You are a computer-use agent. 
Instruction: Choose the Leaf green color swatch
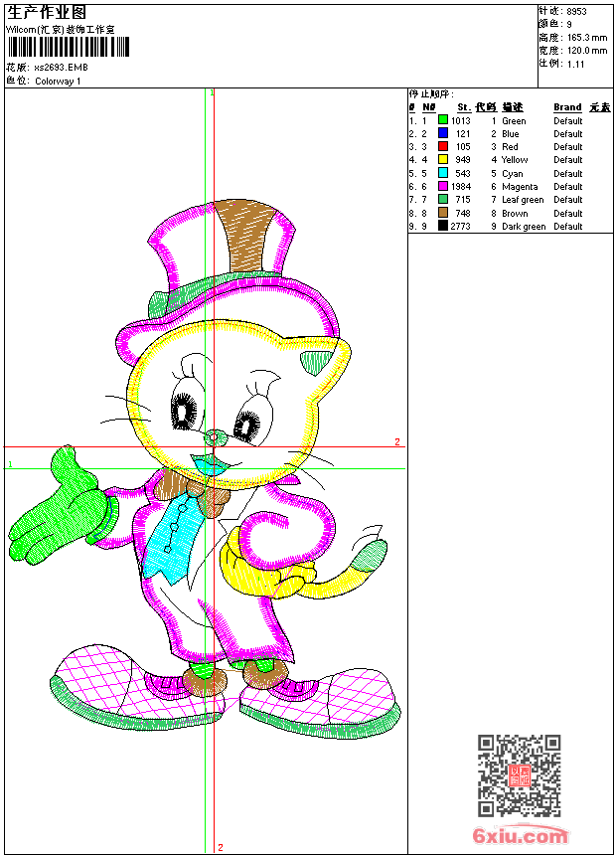(443, 200)
